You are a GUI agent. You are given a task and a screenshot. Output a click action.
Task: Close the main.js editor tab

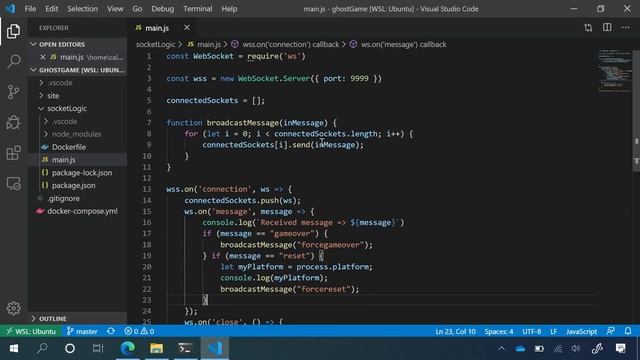click(x=187, y=27)
